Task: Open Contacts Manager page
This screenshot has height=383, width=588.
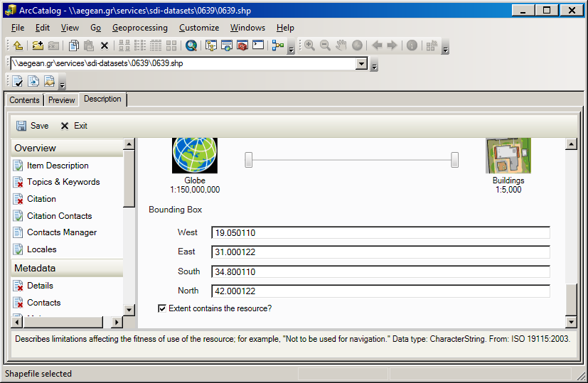Action: pos(55,232)
